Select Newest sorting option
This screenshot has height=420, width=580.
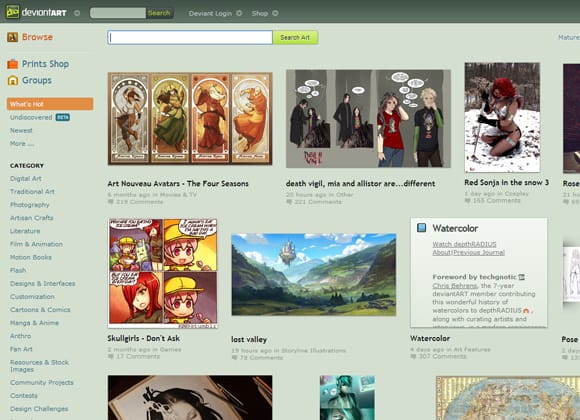(21, 130)
